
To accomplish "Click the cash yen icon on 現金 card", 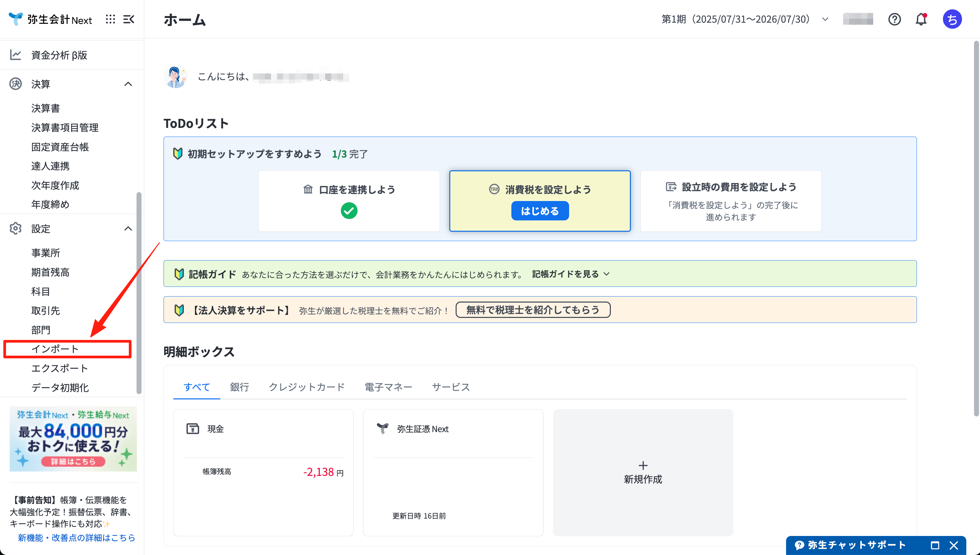I will pyautogui.click(x=193, y=429).
